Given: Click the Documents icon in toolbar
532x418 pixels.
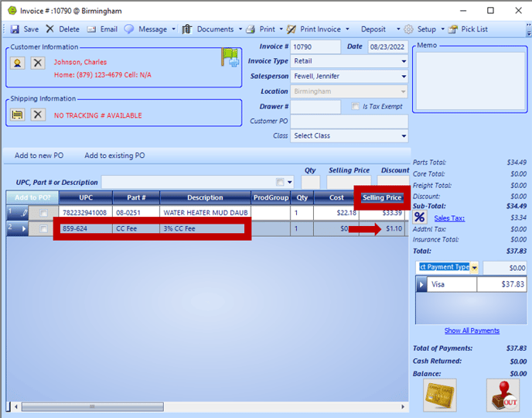Looking at the screenshot, I should pyautogui.click(x=187, y=29).
